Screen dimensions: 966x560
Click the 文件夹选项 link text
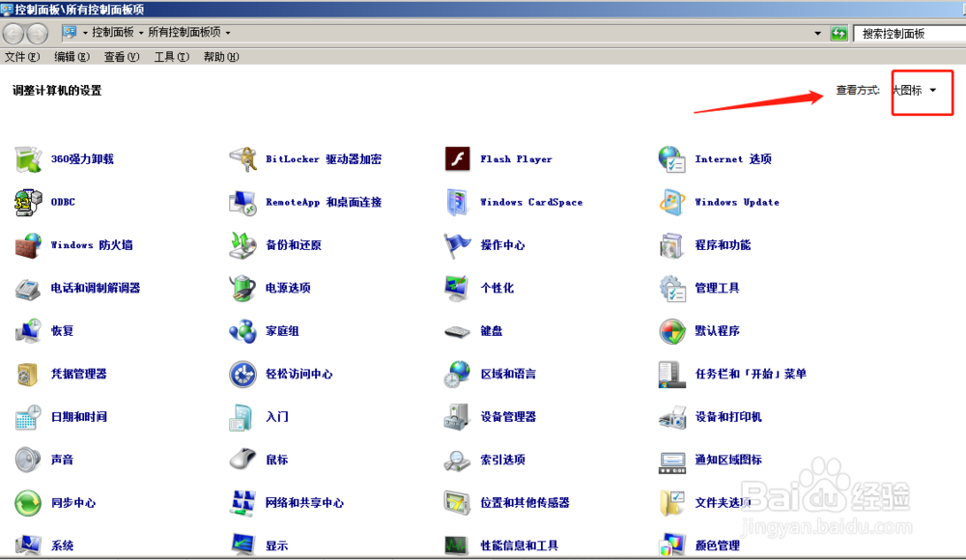pos(723,503)
